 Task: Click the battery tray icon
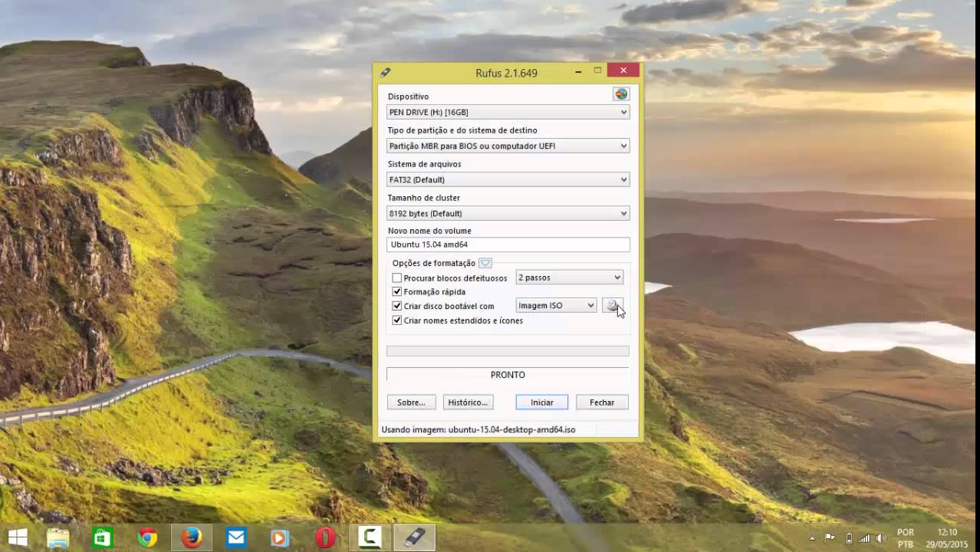tap(848, 538)
